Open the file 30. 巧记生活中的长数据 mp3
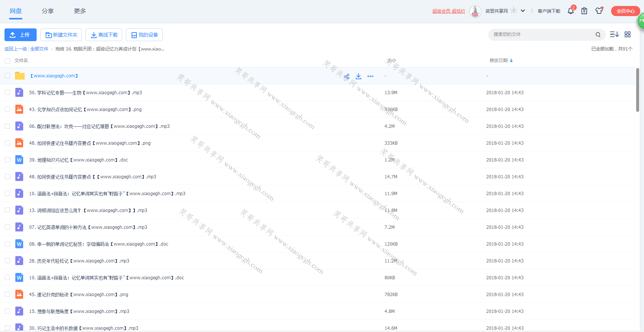 84,328
